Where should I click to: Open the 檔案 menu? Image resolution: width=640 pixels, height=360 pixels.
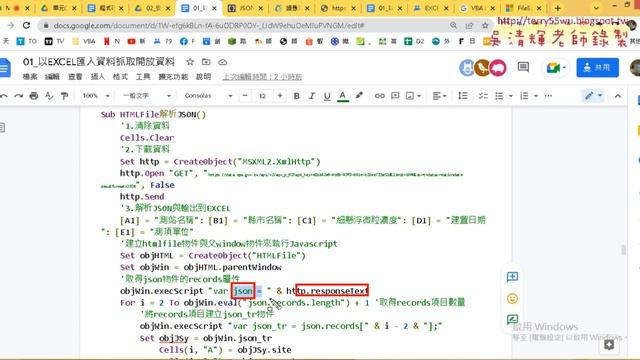(x=30, y=77)
